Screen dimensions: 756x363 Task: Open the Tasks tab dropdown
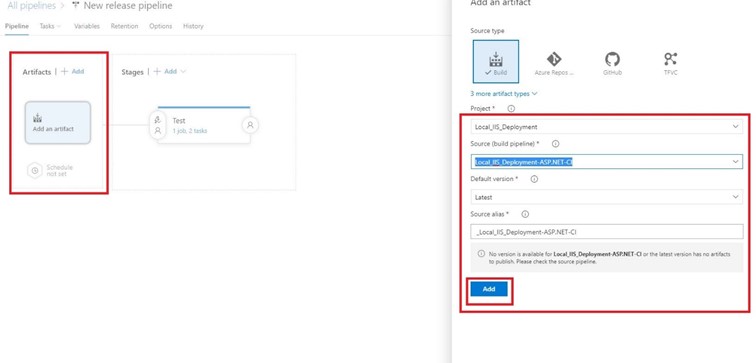tap(50, 26)
